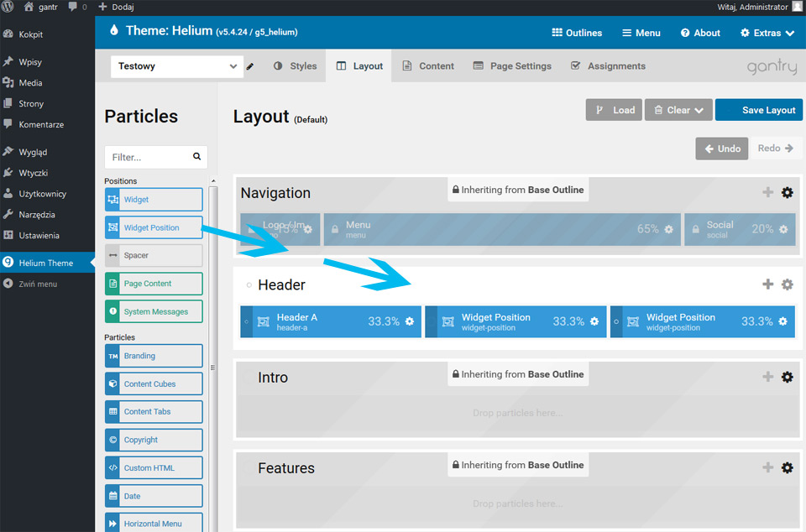
Task: Click the gantr site home icon
Action: click(x=29, y=7)
